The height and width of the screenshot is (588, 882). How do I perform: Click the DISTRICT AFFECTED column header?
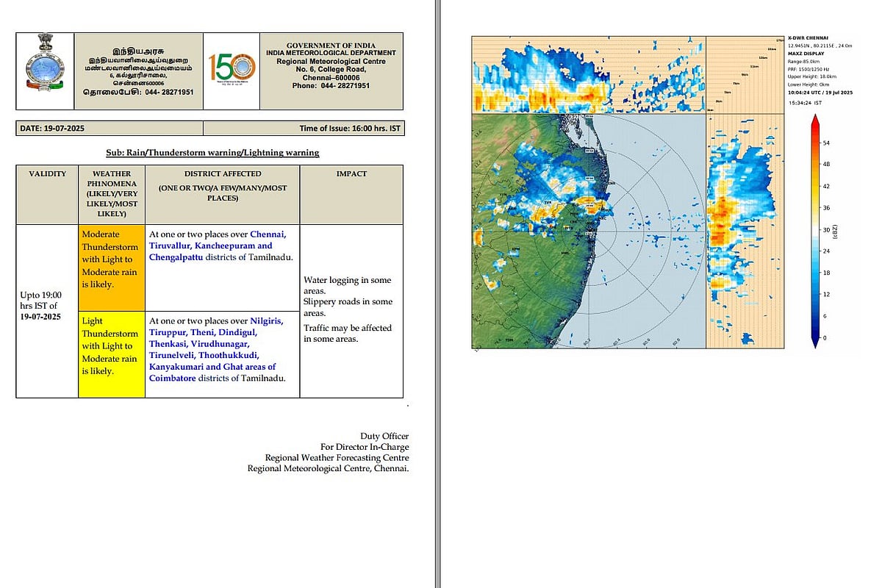click(x=222, y=174)
